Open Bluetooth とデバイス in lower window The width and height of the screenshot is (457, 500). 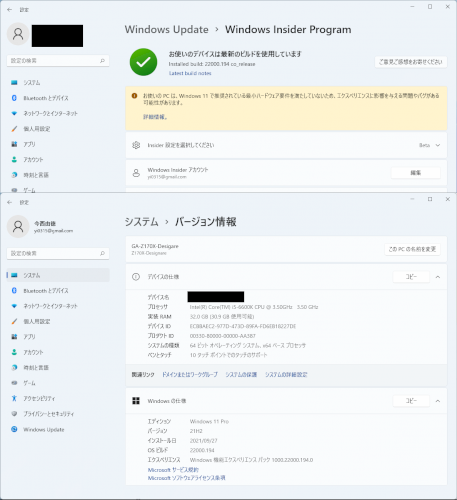[46, 291]
